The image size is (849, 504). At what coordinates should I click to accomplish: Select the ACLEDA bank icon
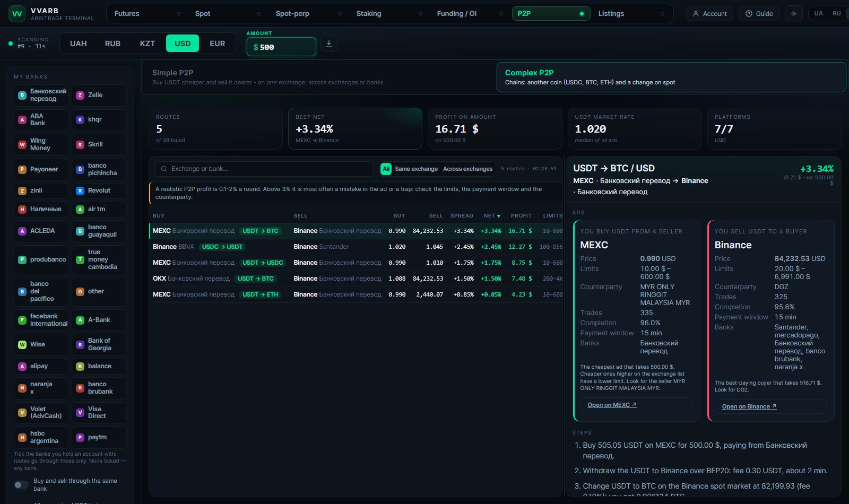coord(22,231)
